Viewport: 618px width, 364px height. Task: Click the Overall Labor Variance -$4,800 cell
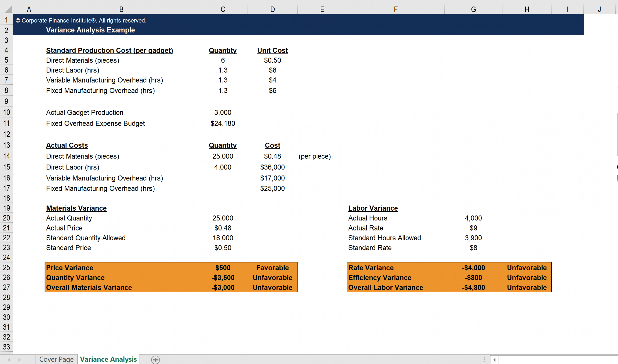tap(473, 288)
